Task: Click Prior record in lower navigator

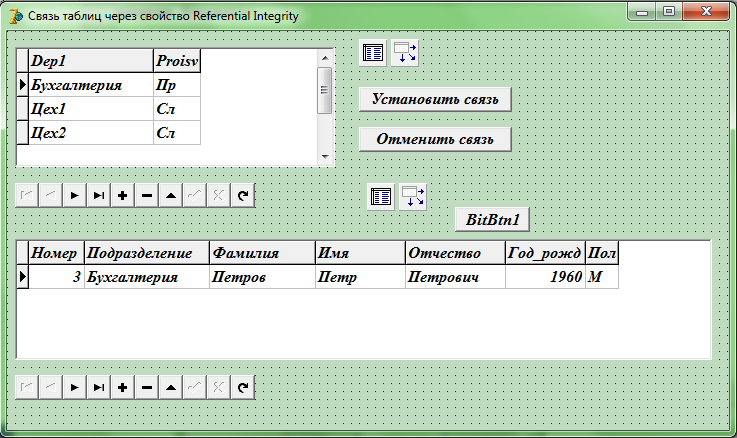Action: 51,387
